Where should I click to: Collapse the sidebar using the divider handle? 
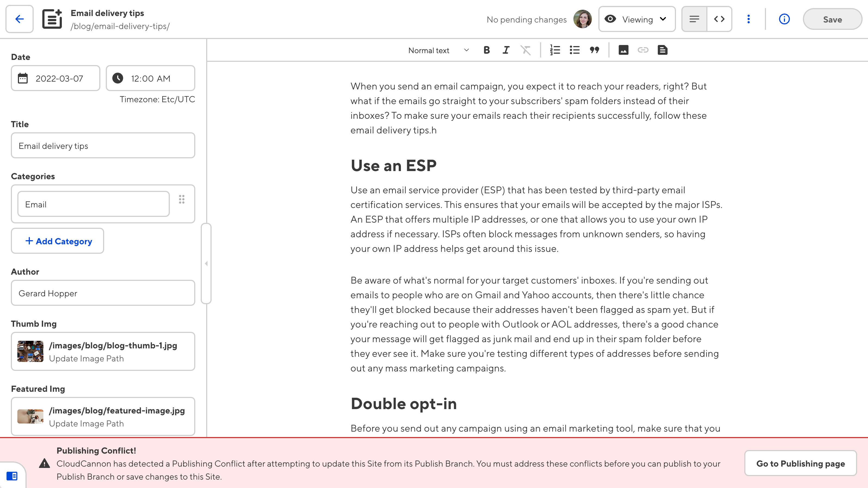pyautogui.click(x=206, y=263)
